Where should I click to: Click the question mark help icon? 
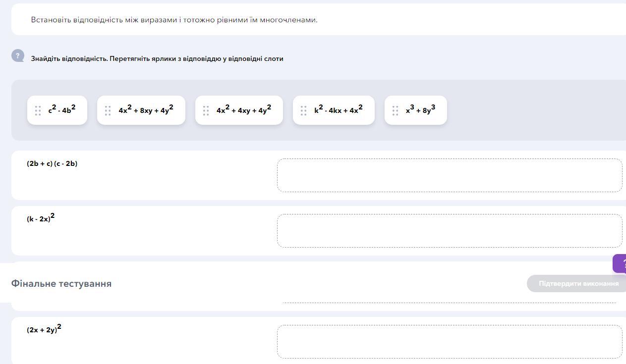18,55
